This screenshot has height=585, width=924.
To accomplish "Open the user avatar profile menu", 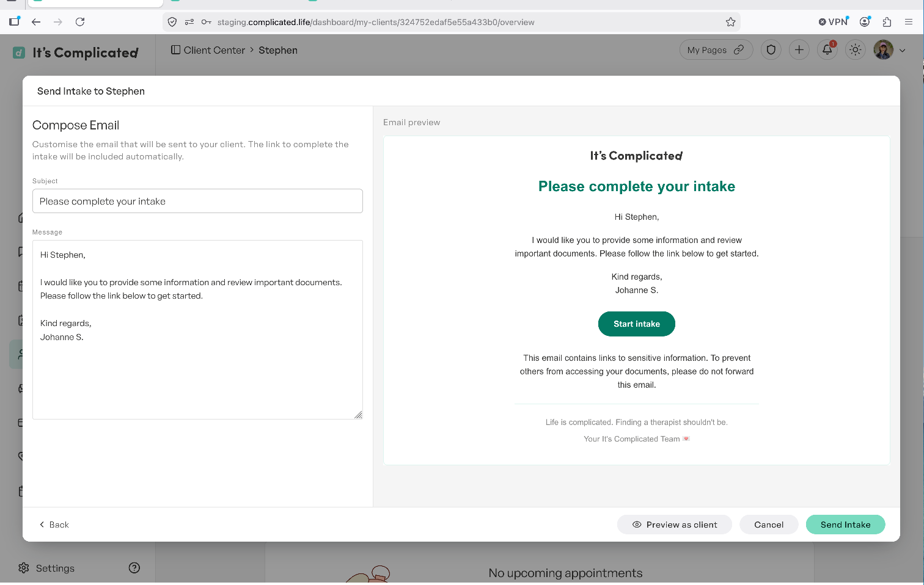I will pyautogui.click(x=884, y=50).
